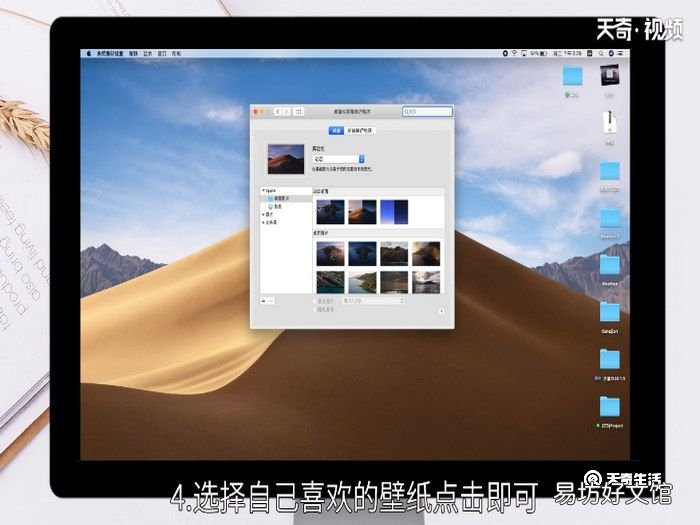Open Siri from the menu bar
Viewport: 700px width, 525px height.
pos(611,53)
